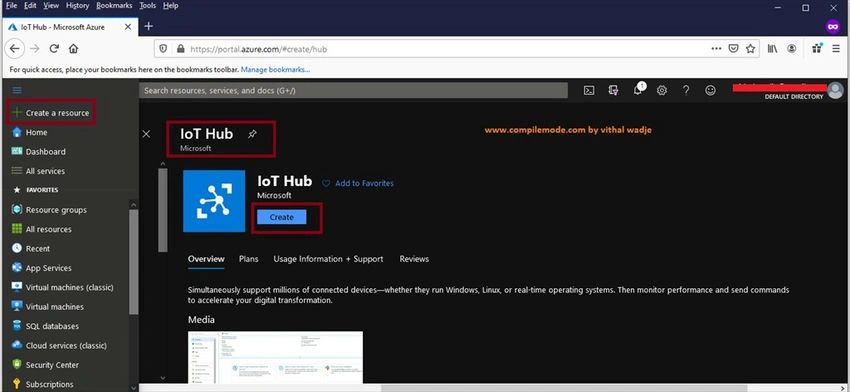Open the Manage bookmarks link
The image size is (850, 392).
275,70
